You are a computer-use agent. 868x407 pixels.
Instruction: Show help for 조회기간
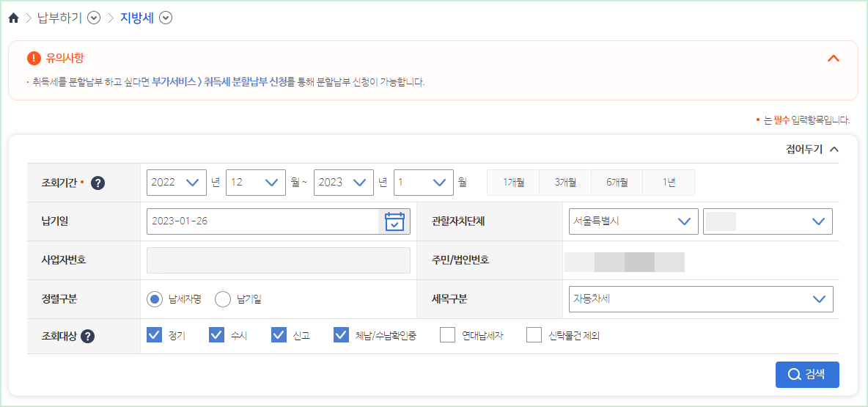[x=98, y=183]
